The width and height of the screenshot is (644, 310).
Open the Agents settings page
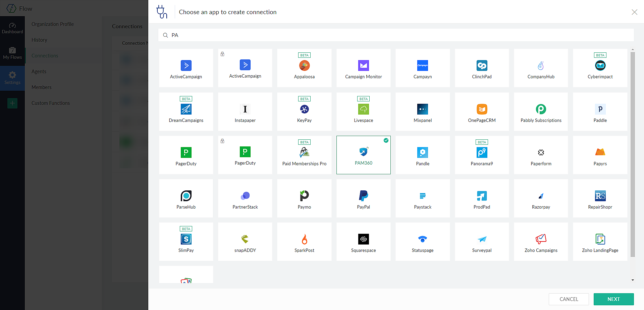[x=39, y=71]
